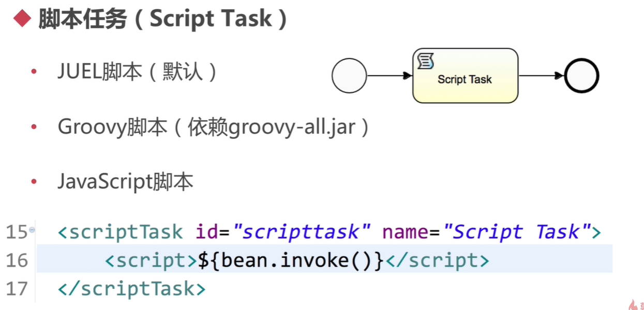Click the closing </script> tag on line 16

(437, 260)
